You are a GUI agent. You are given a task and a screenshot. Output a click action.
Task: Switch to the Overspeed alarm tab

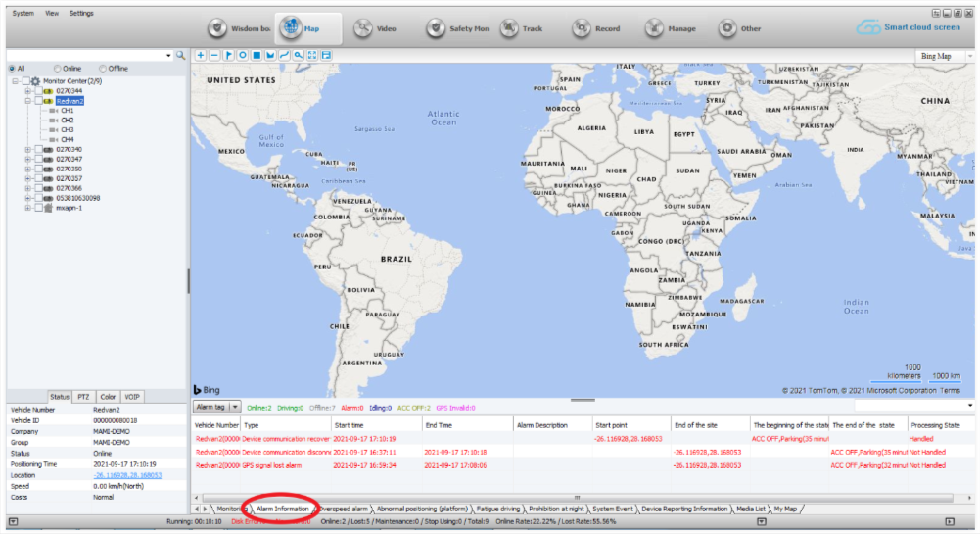345,510
